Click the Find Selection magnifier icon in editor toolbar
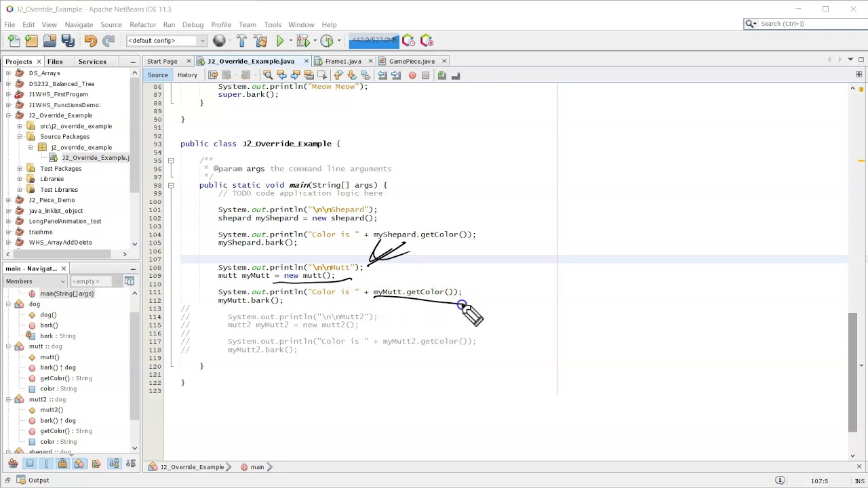 tap(267, 75)
